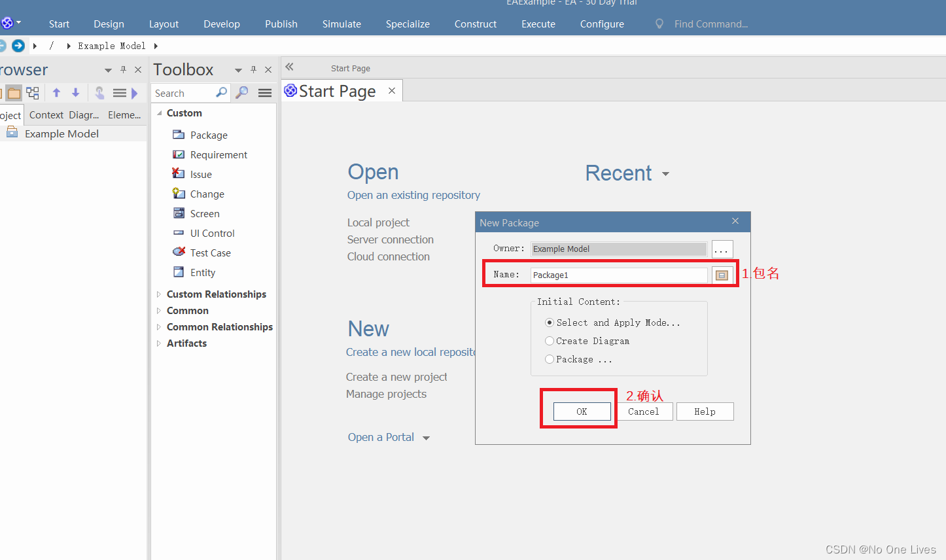Open the 'Open a Portal' dropdown arrow
946x560 pixels.
[427, 438]
